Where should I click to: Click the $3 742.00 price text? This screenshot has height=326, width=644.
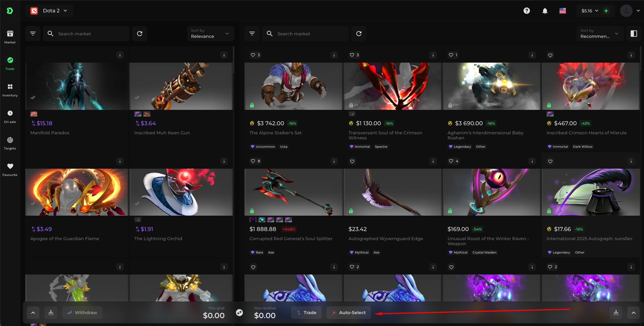point(270,123)
